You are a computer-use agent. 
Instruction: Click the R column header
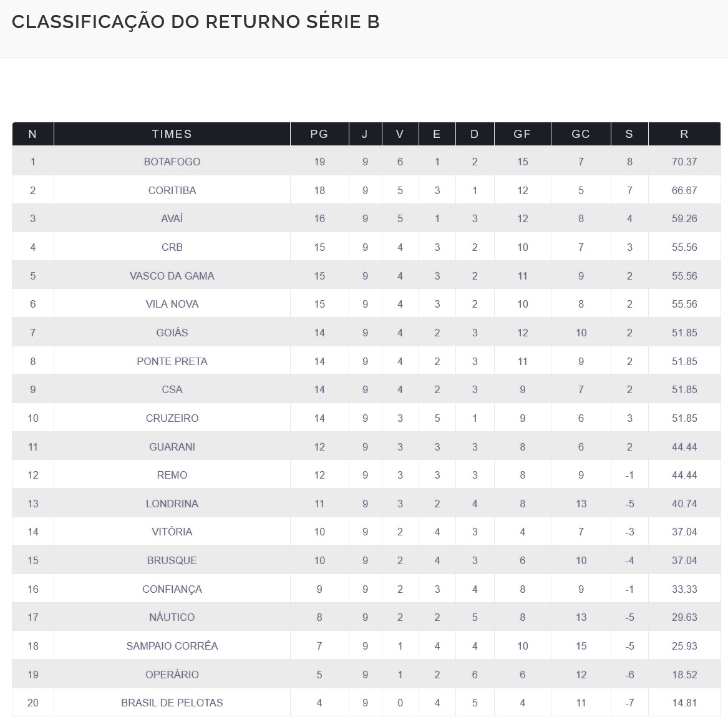pyautogui.click(x=684, y=134)
